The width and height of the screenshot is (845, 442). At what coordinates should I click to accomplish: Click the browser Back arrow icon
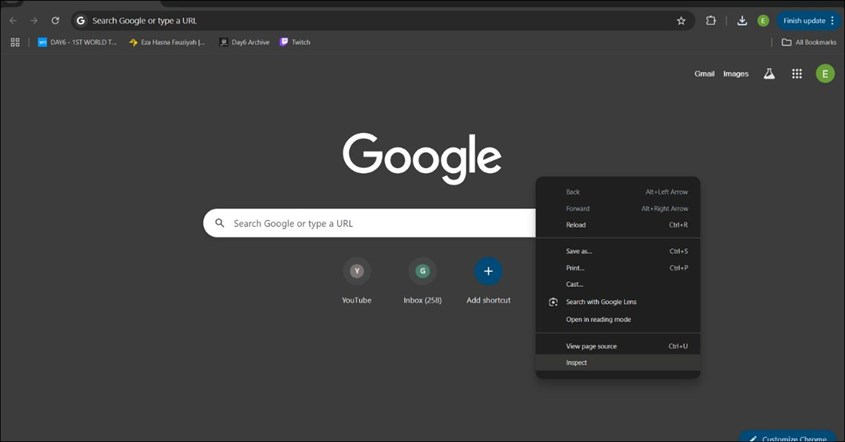[13, 20]
